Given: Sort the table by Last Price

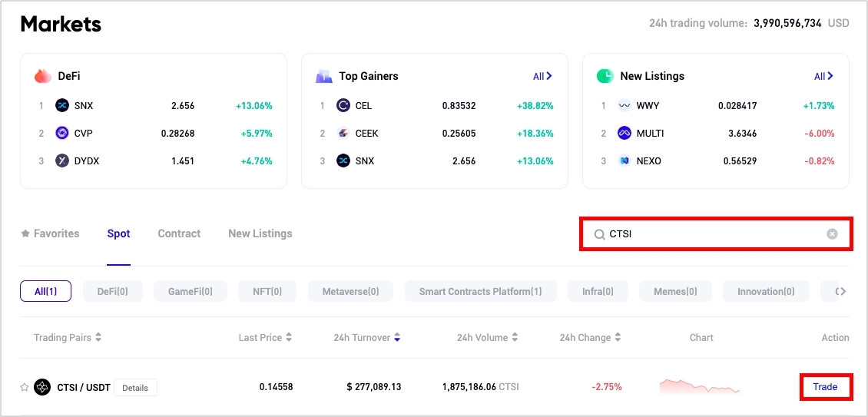Looking at the screenshot, I should tap(265, 337).
